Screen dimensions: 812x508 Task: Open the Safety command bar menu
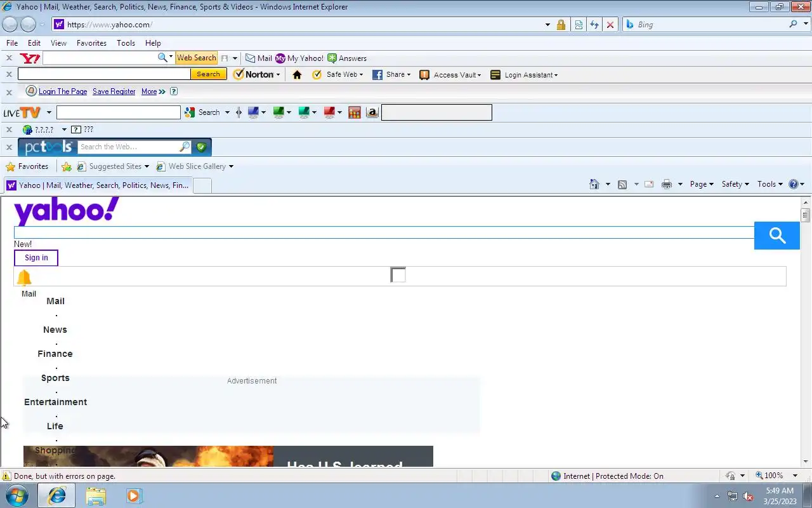[x=735, y=184]
